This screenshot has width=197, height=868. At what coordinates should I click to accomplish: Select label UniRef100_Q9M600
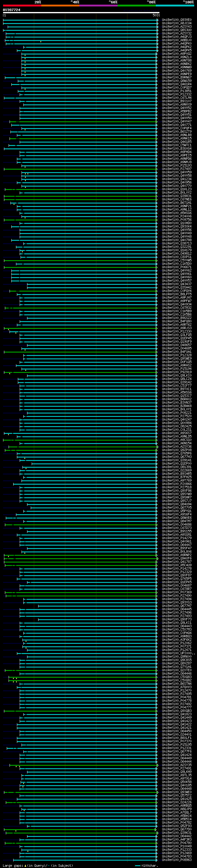click(177, 656)
